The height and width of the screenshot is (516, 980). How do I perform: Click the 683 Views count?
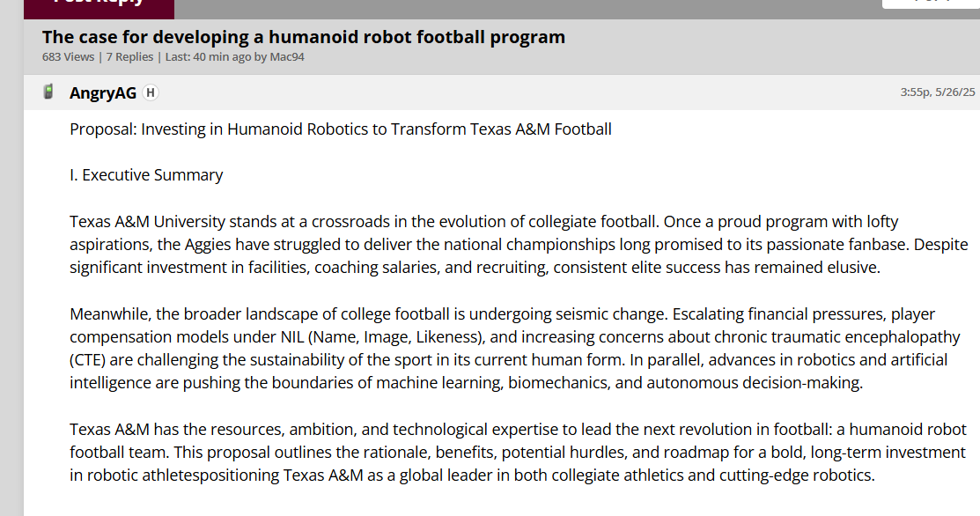pos(68,57)
